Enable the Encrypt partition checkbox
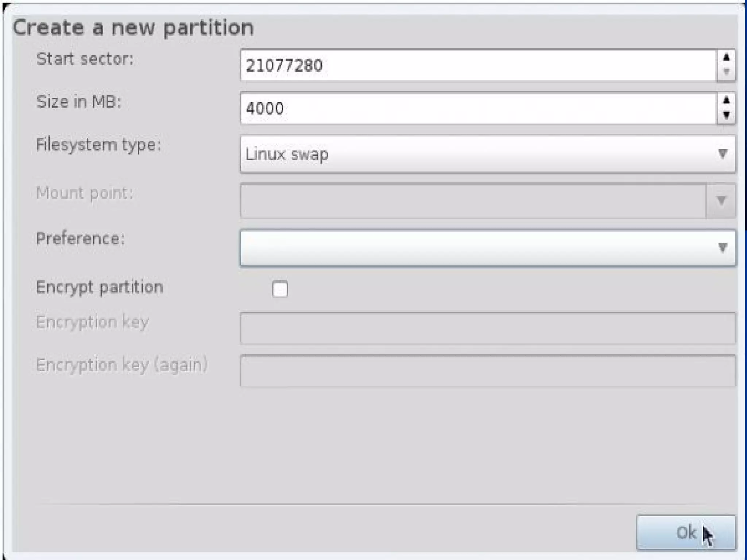The height and width of the screenshot is (560, 747). 280,289
